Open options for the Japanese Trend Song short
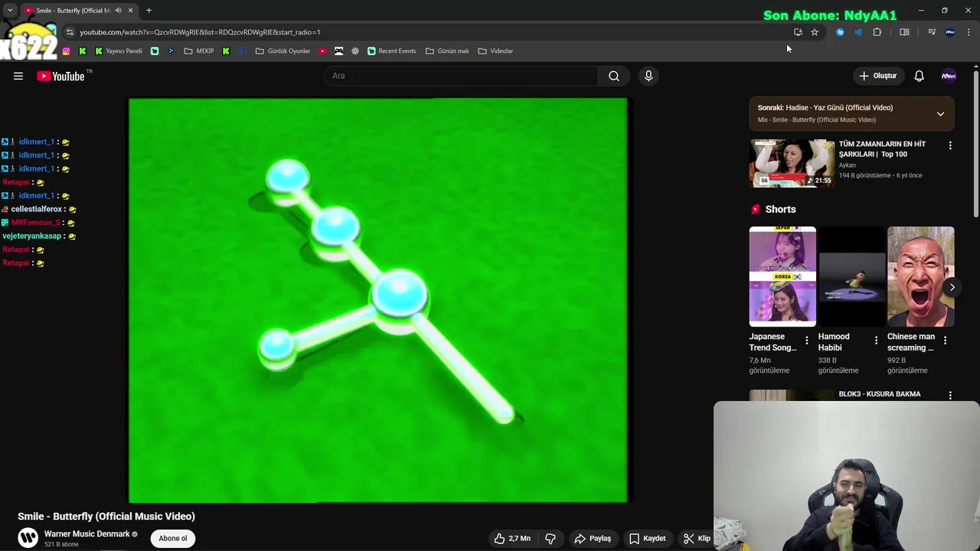 tap(806, 341)
